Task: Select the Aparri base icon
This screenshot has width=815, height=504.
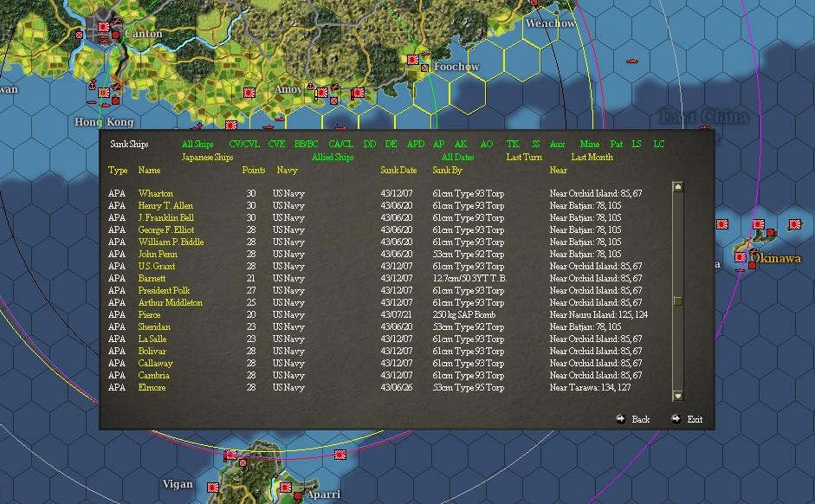Action: (285, 488)
